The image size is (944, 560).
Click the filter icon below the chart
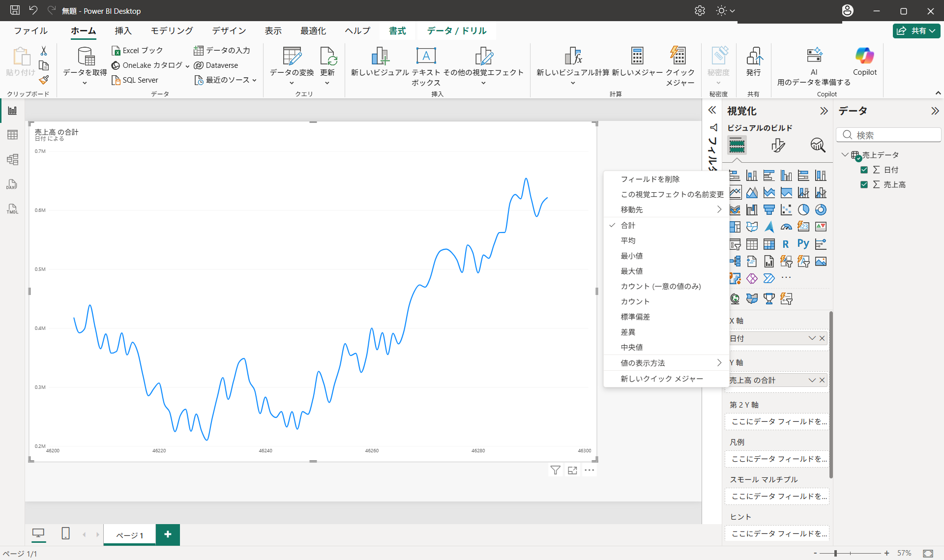pos(555,471)
